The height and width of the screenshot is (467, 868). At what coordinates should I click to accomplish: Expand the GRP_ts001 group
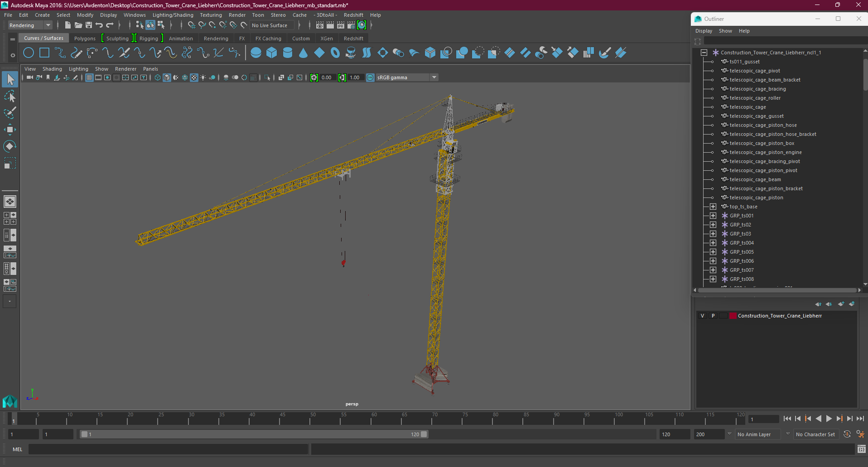click(713, 216)
